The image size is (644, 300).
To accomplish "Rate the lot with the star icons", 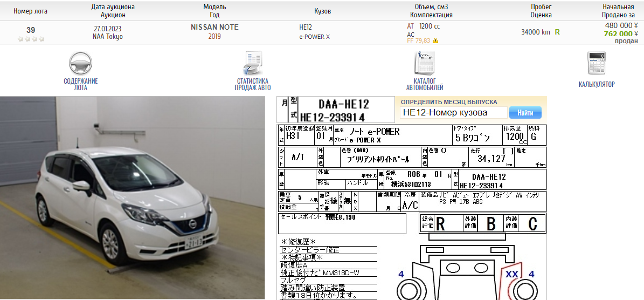I will click(x=31, y=39).
